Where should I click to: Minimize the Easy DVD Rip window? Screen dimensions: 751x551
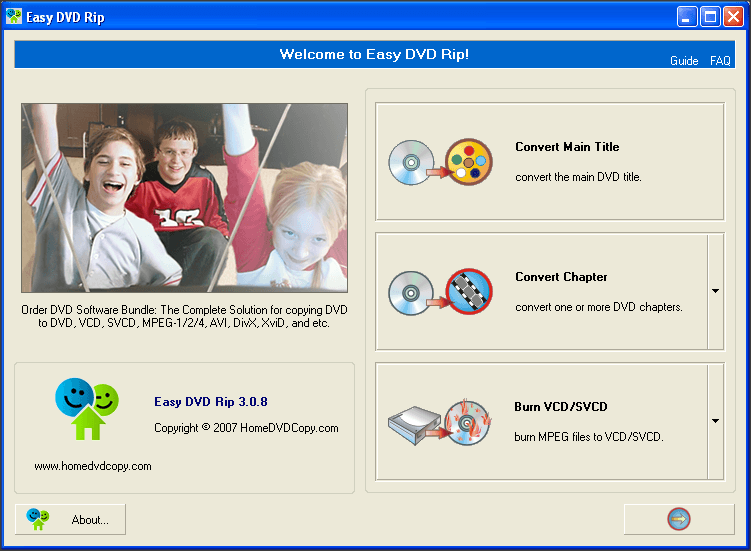687,17
